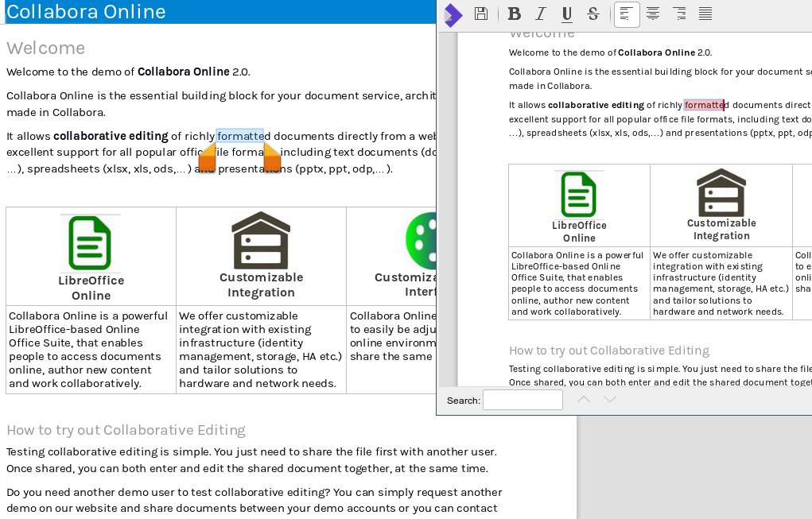Click the green document image in the left window
Image resolution: width=812 pixels, height=519 pixels.
[x=90, y=243]
